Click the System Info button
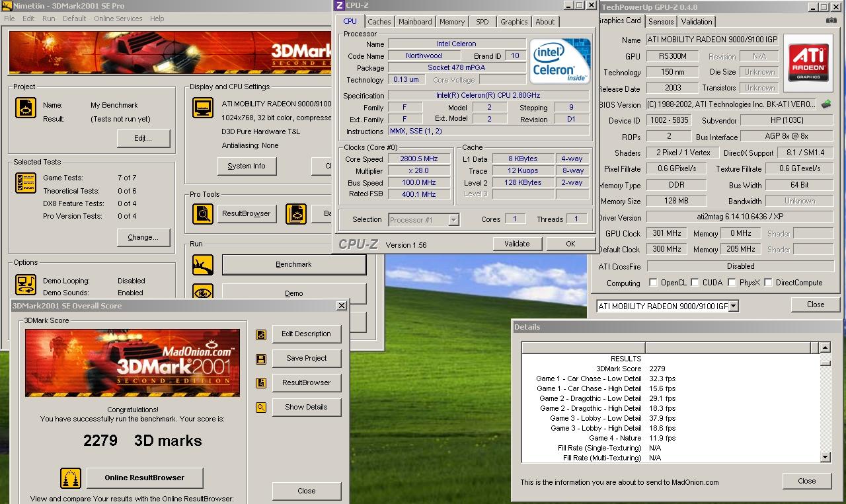 pyautogui.click(x=247, y=166)
